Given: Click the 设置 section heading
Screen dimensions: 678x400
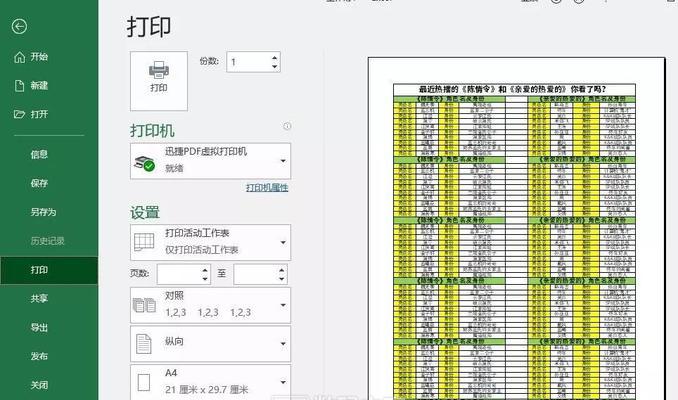Looking at the screenshot, I should pyautogui.click(x=145, y=213).
